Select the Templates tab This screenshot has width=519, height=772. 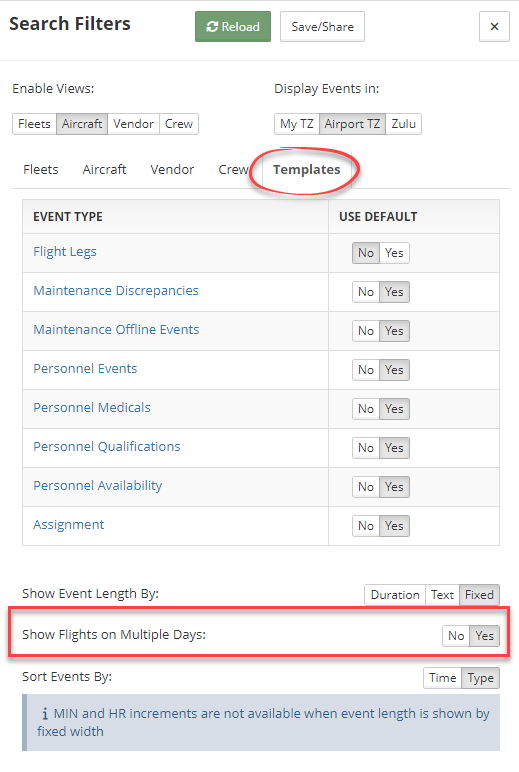click(307, 169)
